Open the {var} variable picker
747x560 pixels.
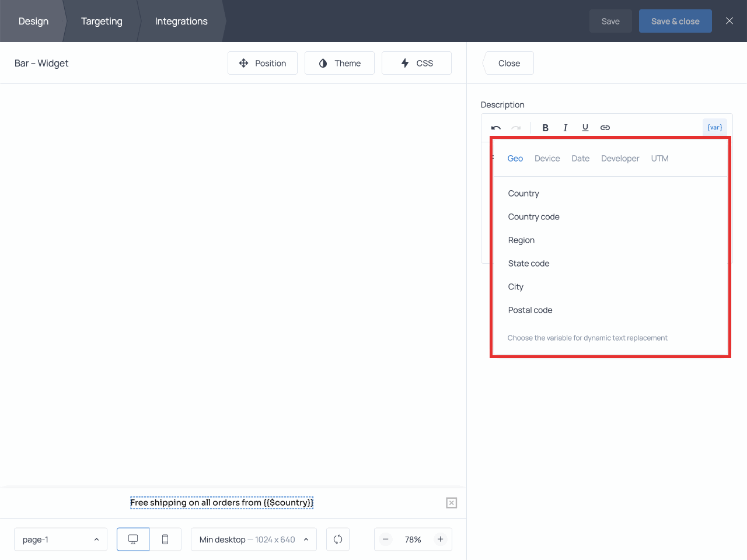714,127
